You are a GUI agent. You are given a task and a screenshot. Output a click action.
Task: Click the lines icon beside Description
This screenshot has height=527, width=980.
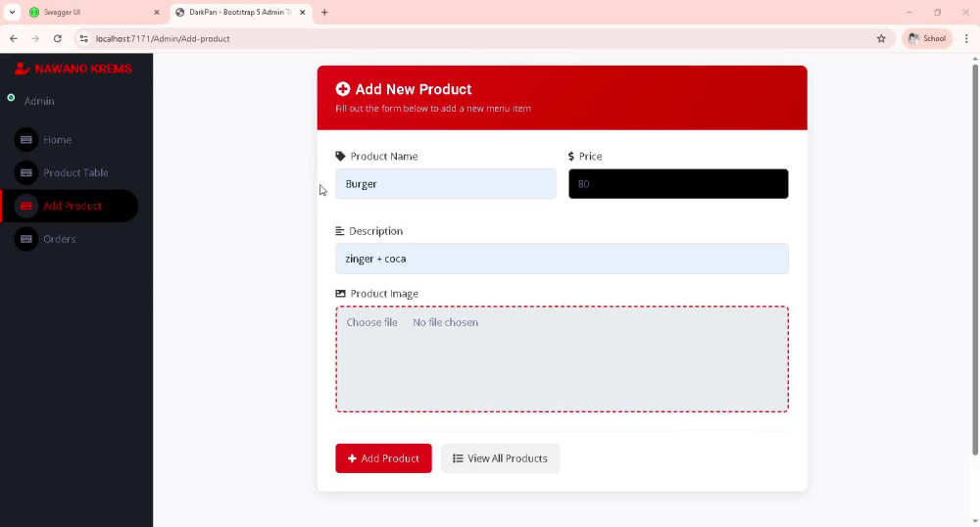click(x=339, y=231)
